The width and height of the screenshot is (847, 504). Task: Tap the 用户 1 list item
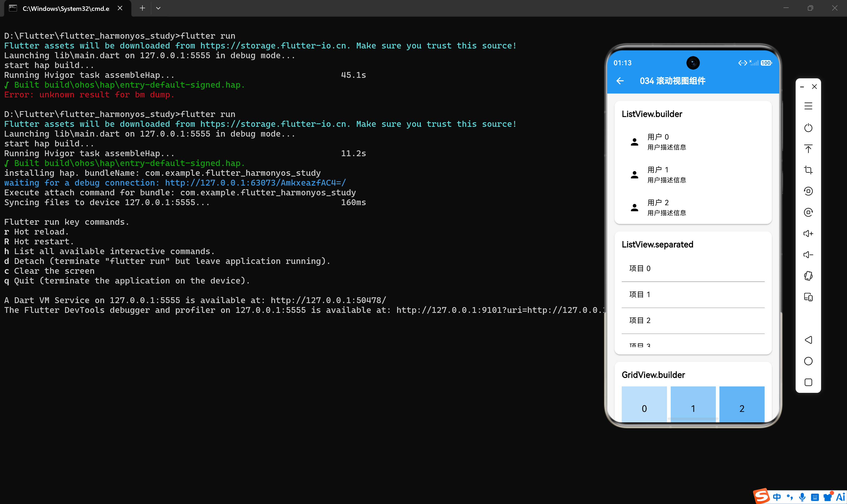[x=693, y=174]
